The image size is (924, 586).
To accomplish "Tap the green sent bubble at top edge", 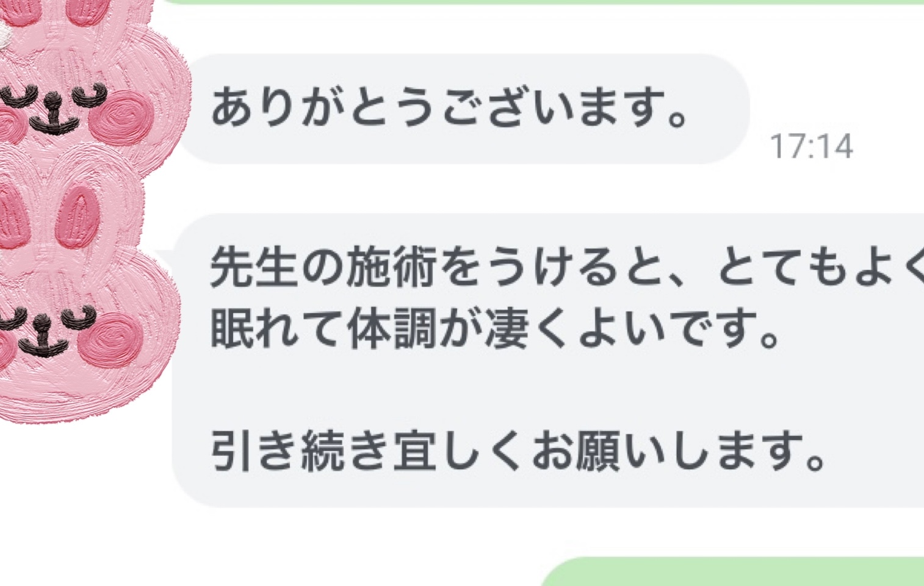I will point(543,2).
